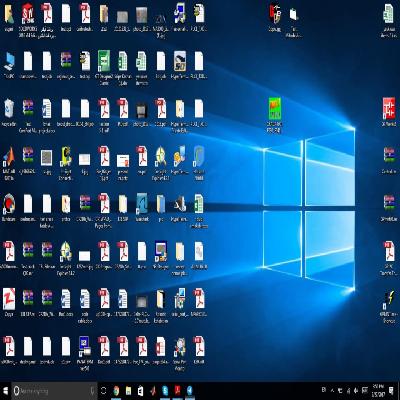
Task: Select the yellow and black character shortcut
Action: [66, 157]
